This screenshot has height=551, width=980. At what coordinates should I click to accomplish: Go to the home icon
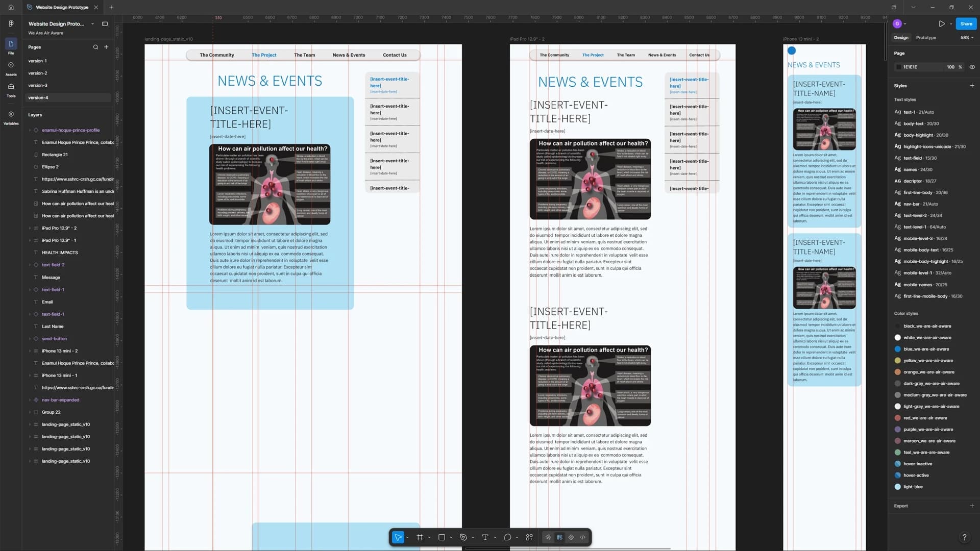11,7
